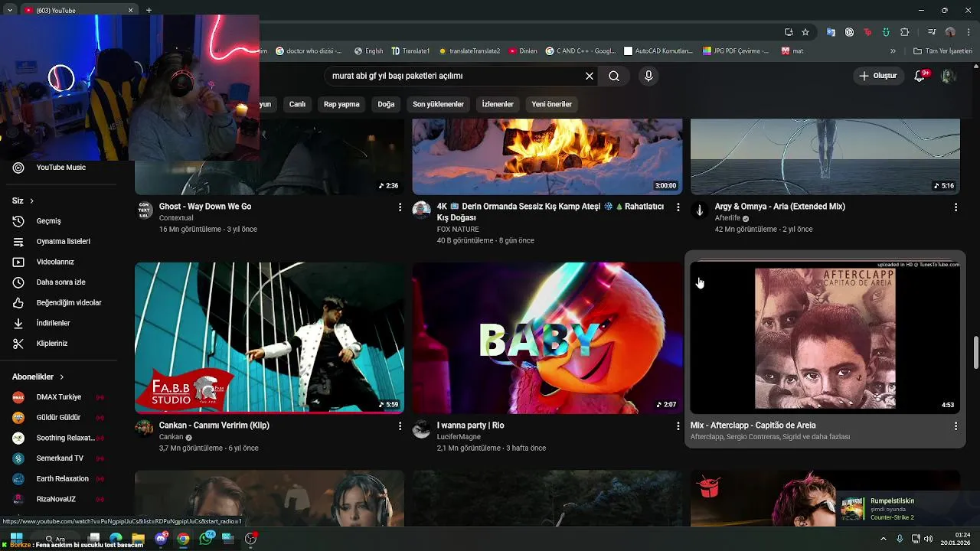Open Klipleriniz in sidebar
This screenshot has height=551, width=980.
pos(61,344)
